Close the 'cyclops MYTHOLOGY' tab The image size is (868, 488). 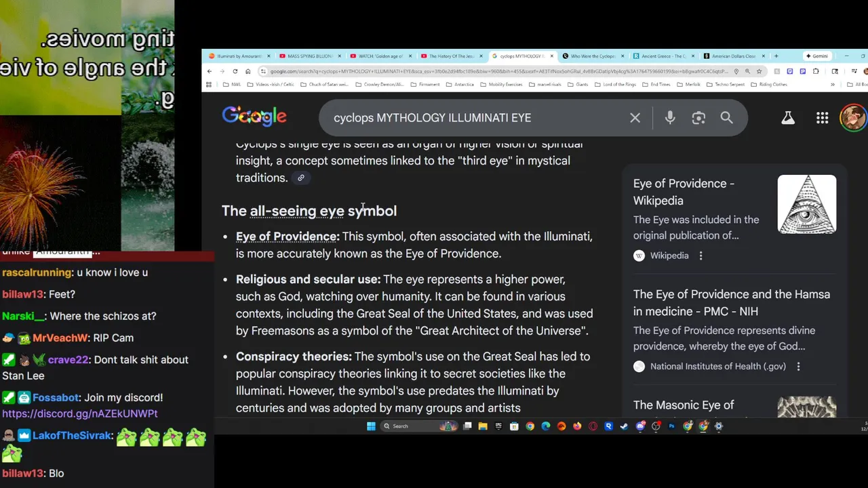pos(551,56)
